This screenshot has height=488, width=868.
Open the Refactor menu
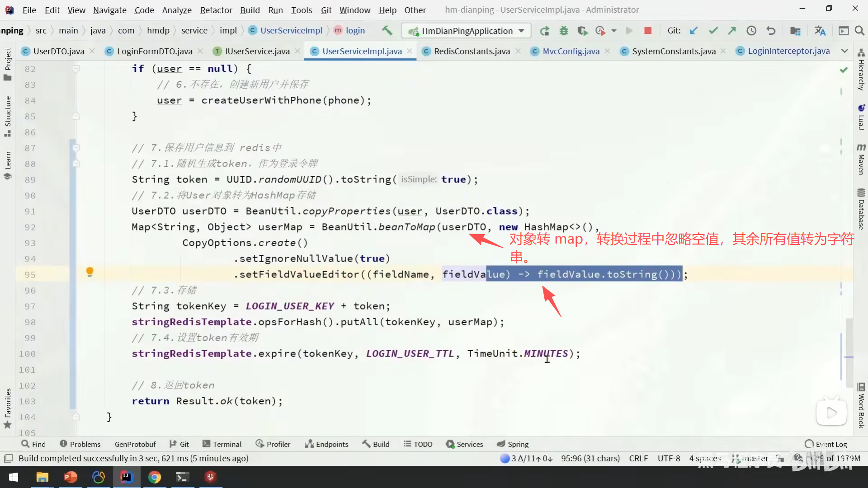(216, 10)
